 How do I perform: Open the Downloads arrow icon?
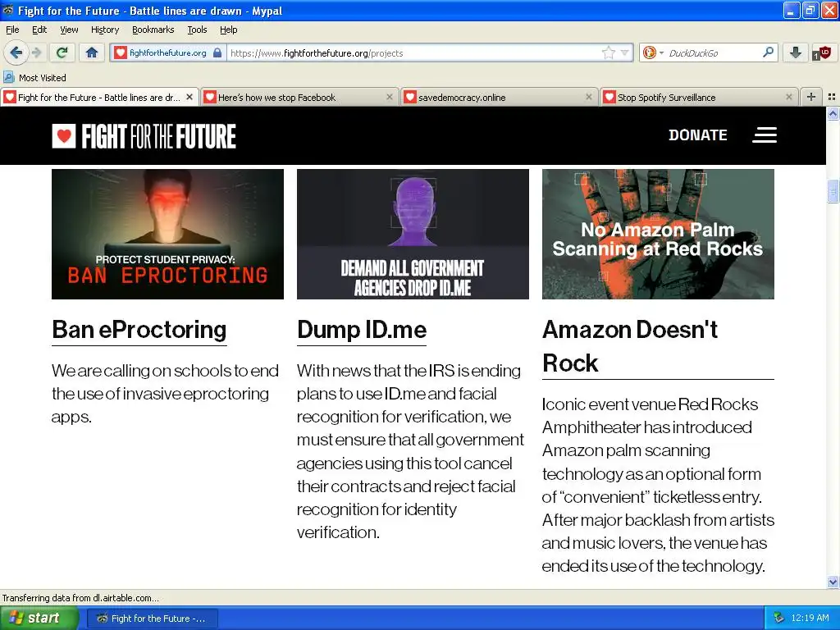pos(796,52)
